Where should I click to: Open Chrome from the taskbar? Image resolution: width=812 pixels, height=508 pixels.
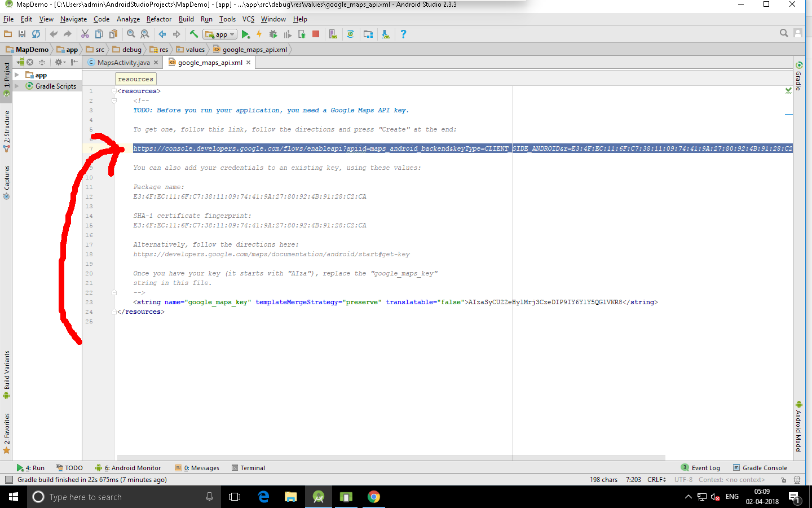click(x=373, y=497)
